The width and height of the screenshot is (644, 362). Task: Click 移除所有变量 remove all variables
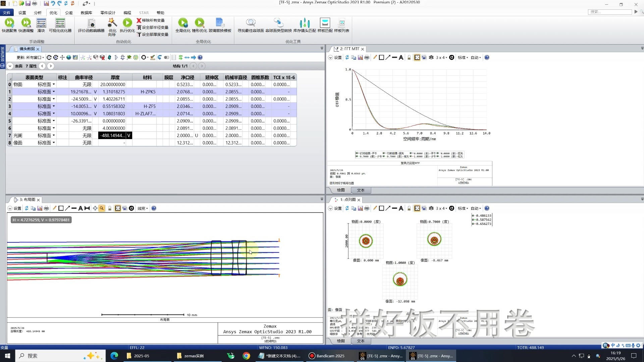click(151, 20)
